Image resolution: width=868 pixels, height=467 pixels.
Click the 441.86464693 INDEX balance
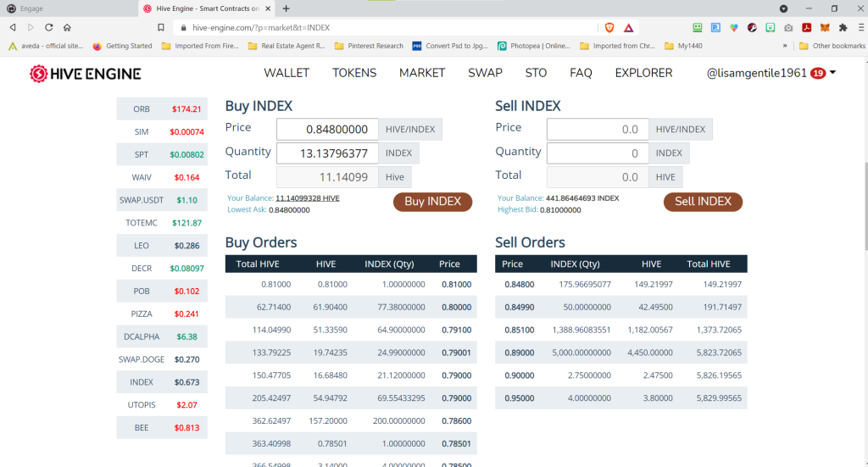(582, 198)
